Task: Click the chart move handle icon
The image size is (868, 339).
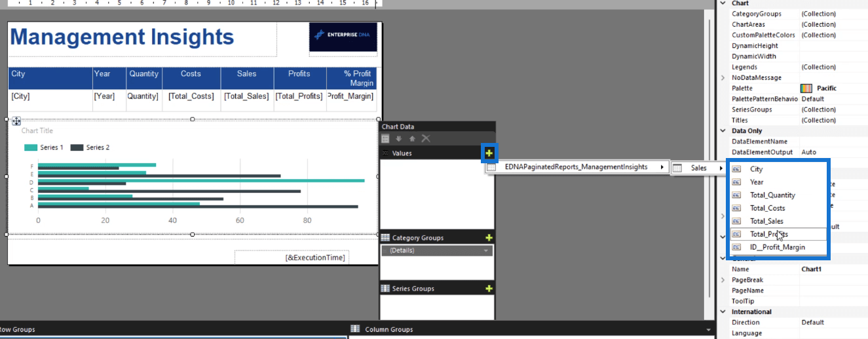Action: (16, 121)
